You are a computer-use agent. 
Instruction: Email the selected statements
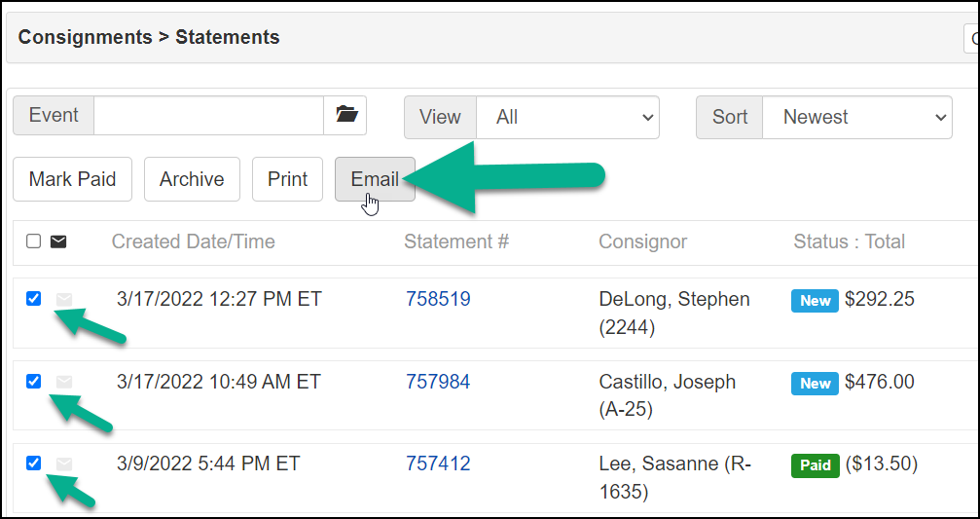375,179
